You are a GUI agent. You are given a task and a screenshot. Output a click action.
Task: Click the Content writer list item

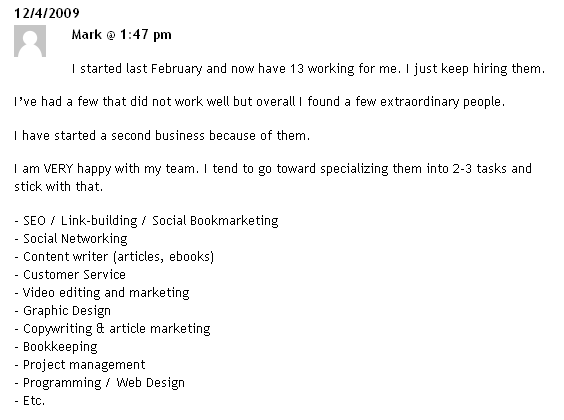[114, 257]
